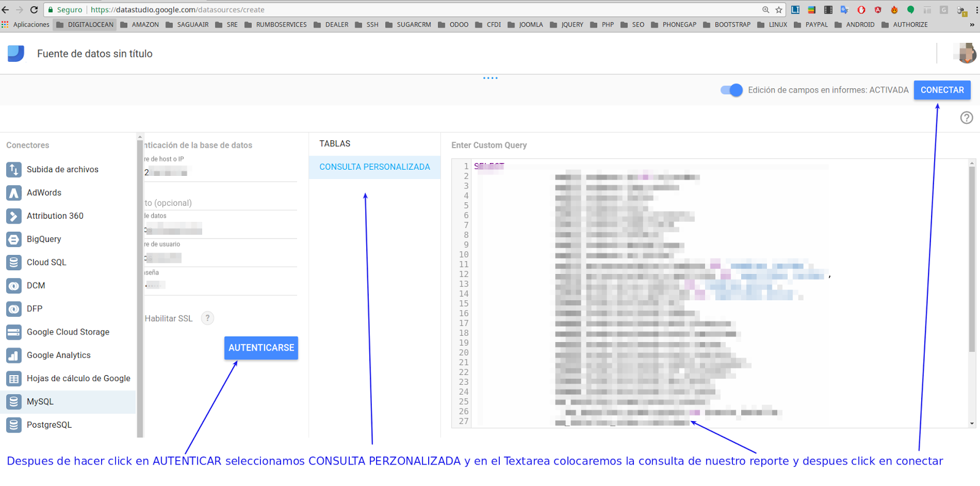Click the Habilitar SSL label
Image resolution: width=980 pixels, height=486 pixels.
point(168,319)
